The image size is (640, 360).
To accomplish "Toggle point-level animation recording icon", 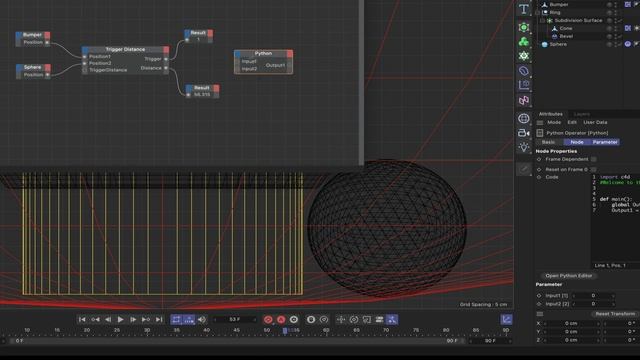I will pyautogui.click(x=392, y=320).
